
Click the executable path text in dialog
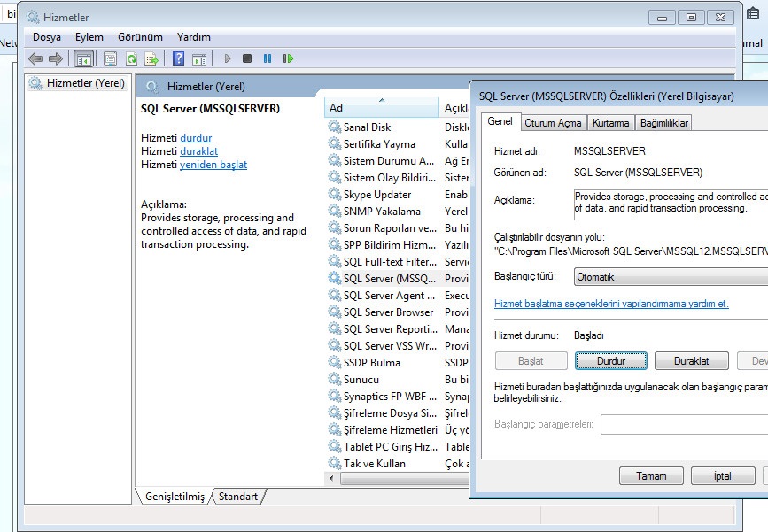tap(631, 251)
